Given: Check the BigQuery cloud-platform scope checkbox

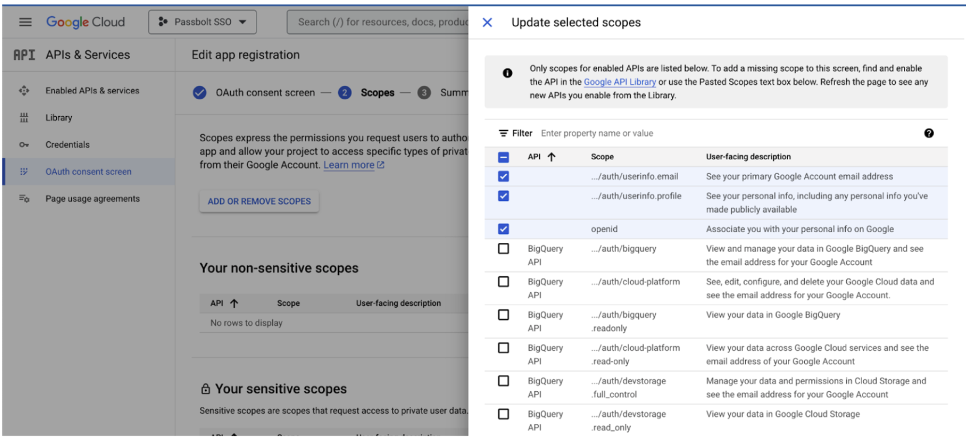Looking at the screenshot, I should 503,281.
